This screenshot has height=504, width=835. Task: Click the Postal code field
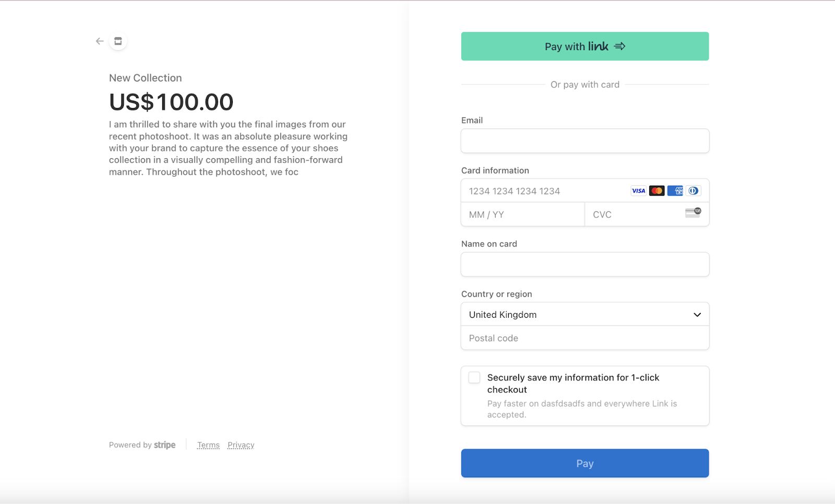(x=584, y=338)
